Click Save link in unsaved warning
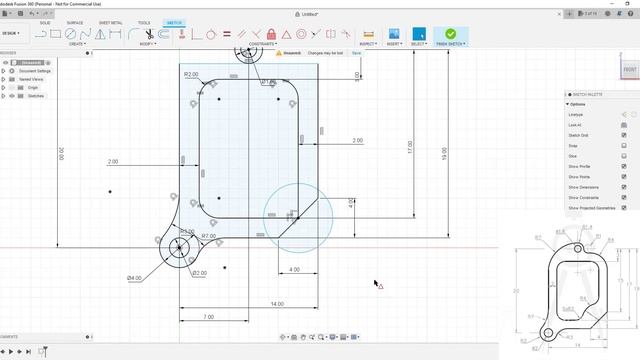Viewport: 640px width, 360px height. 356,53
